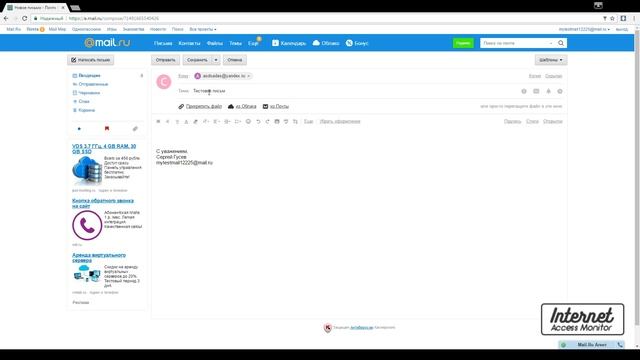Click the Save draft button
Image resolution: width=640 pixels, height=360 pixels.
click(x=197, y=60)
